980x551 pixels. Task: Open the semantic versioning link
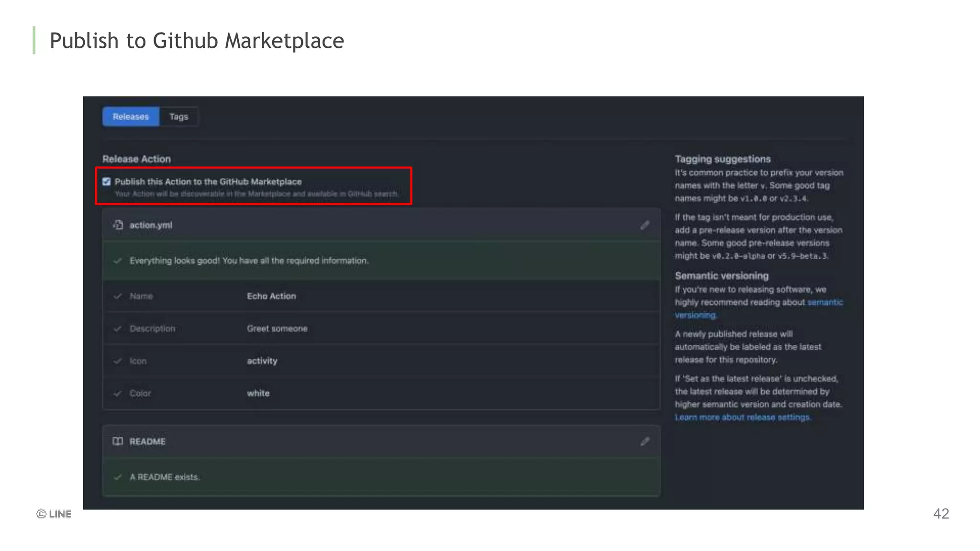824,302
